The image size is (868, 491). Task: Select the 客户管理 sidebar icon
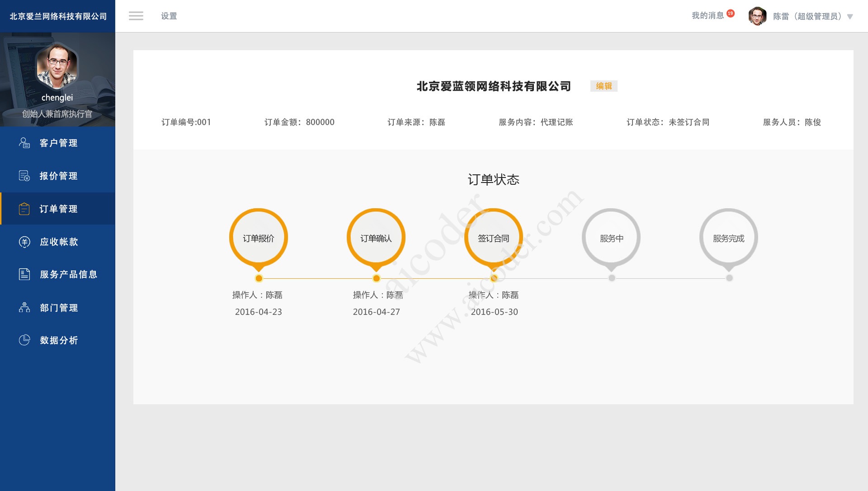tap(24, 143)
